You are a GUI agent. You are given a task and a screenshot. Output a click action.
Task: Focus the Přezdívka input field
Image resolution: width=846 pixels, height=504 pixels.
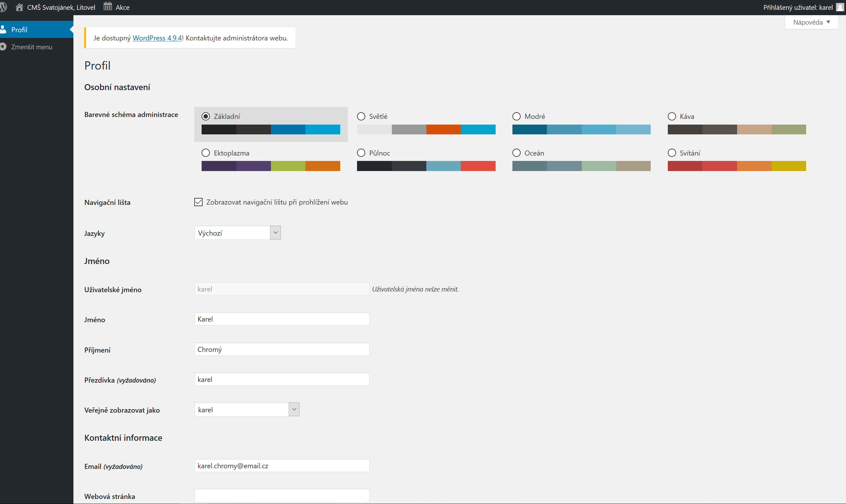pyautogui.click(x=282, y=379)
